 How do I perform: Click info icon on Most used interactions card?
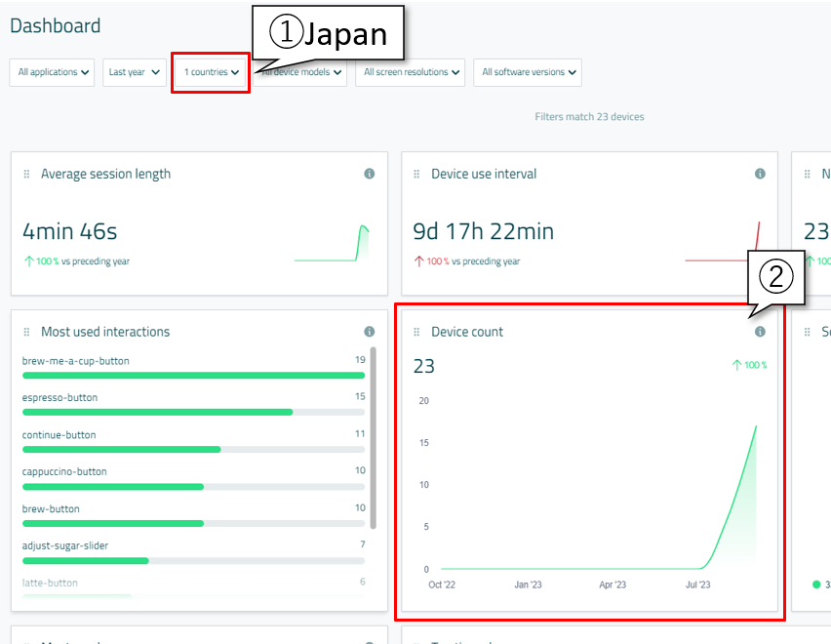[x=370, y=332]
